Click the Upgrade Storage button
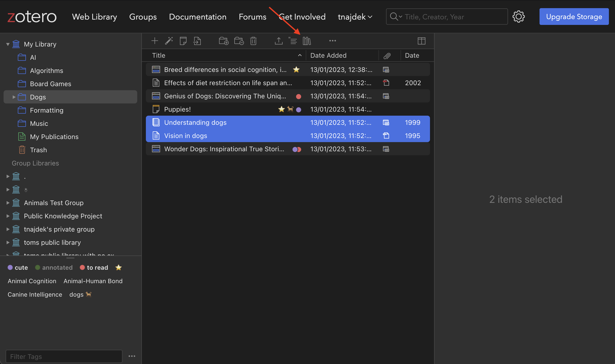Viewport: 615px width, 364px height. coord(574,17)
